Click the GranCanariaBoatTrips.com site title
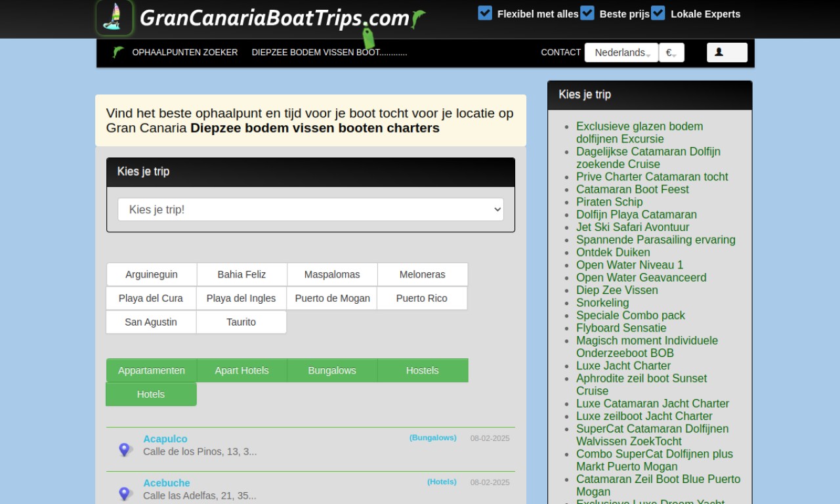Image resolution: width=840 pixels, height=504 pixels. [x=274, y=18]
